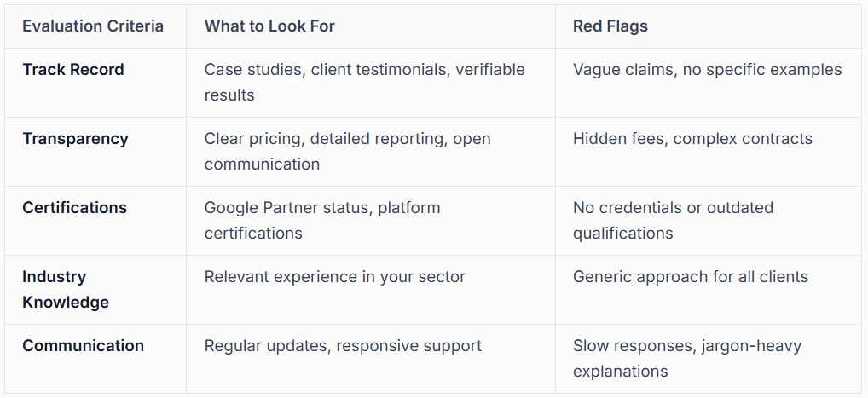The image size is (868, 398).
Task: Click the words "platform certifications"
Action: click(x=253, y=233)
